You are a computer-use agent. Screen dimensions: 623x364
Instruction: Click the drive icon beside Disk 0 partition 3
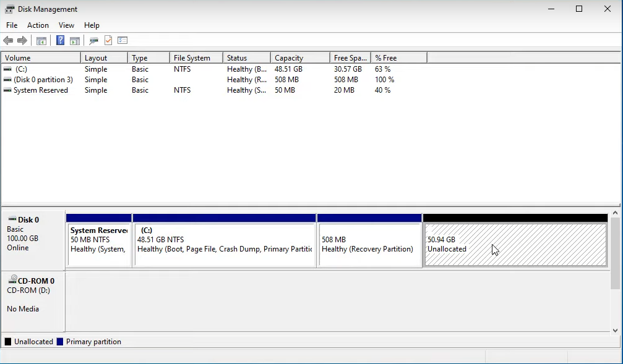[x=7, y=79]
